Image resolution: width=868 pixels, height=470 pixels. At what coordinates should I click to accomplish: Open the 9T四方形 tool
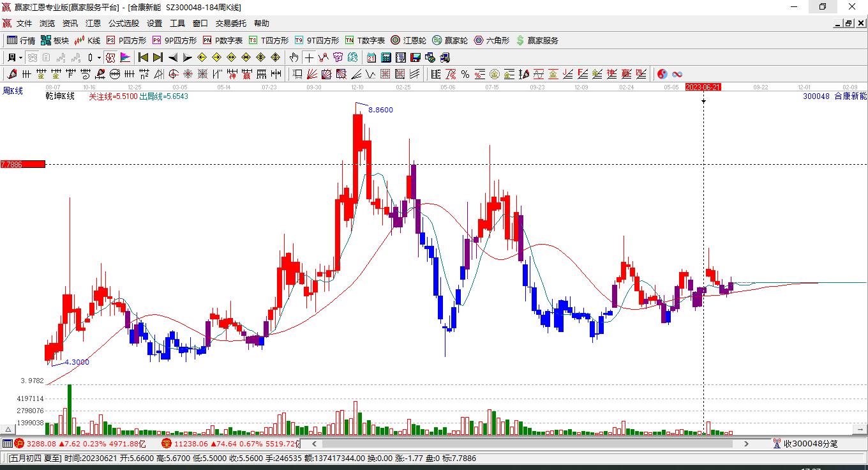click(317, 40)
